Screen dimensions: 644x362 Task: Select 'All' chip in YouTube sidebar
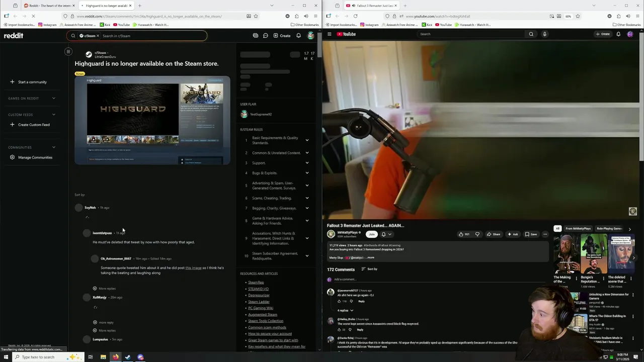(x=557, y=228)
